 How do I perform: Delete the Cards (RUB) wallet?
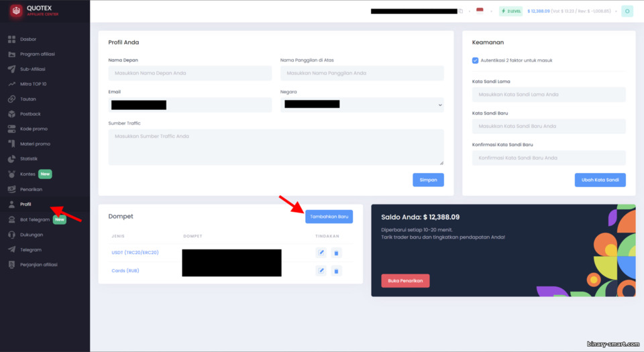tap(336, 271)
